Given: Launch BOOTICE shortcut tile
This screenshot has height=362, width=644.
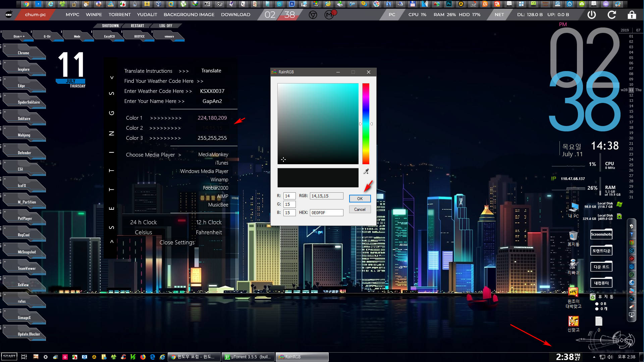Looking at the screenshot, I should (140, 36).
